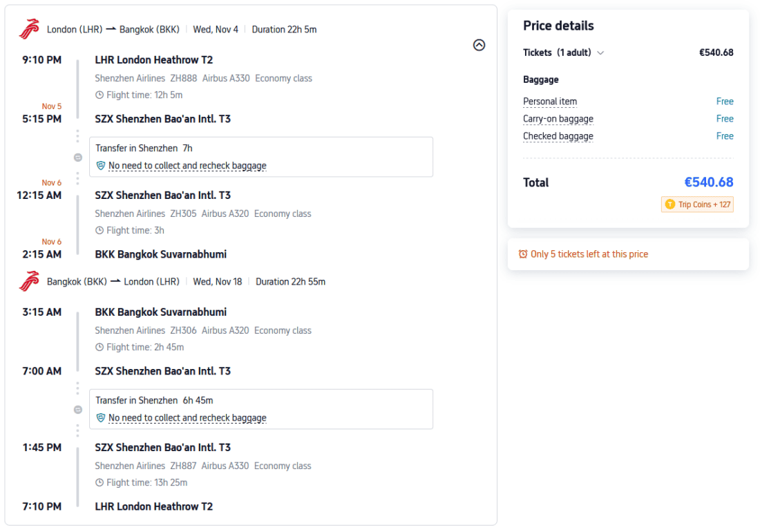This screenshot has height=532, width=760.
Task: Click clock icon beside Flight time 12h 5m
Action: (99, 95)
